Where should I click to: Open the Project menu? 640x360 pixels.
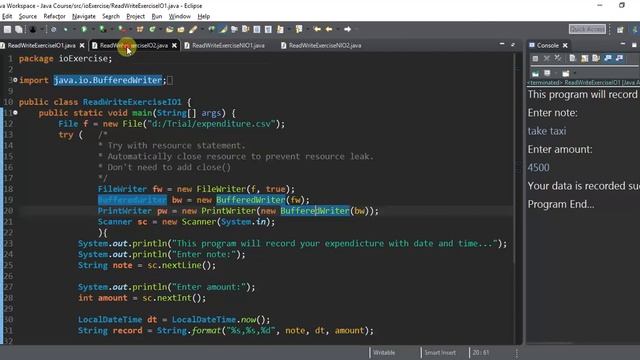(x=136, y=16)
